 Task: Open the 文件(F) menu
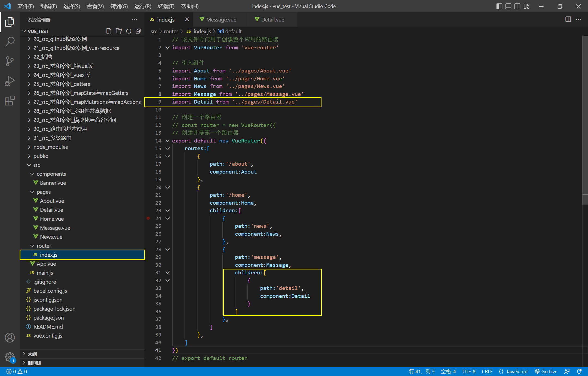coord(26,6)
